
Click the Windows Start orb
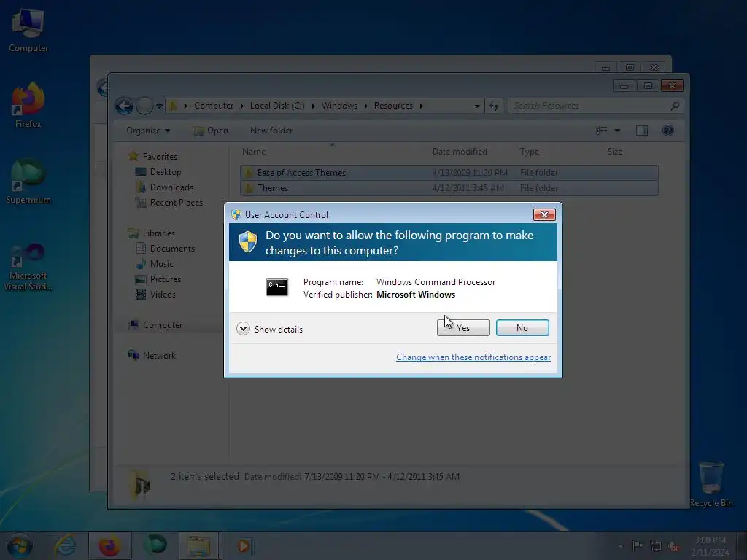(20, 545)
